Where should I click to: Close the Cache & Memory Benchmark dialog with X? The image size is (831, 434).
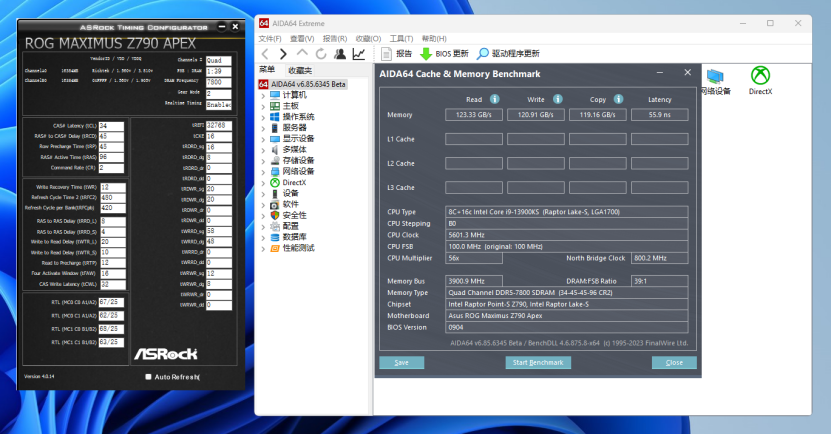click(687, 73)
